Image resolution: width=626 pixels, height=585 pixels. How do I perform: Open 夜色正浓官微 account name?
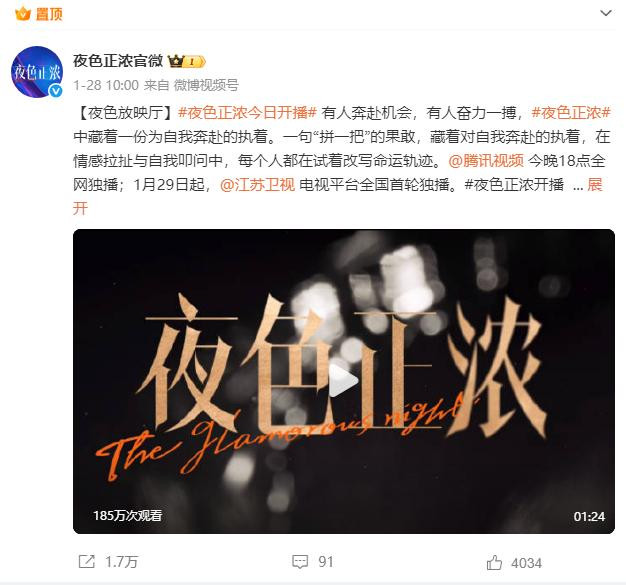[x=118, y=61]
